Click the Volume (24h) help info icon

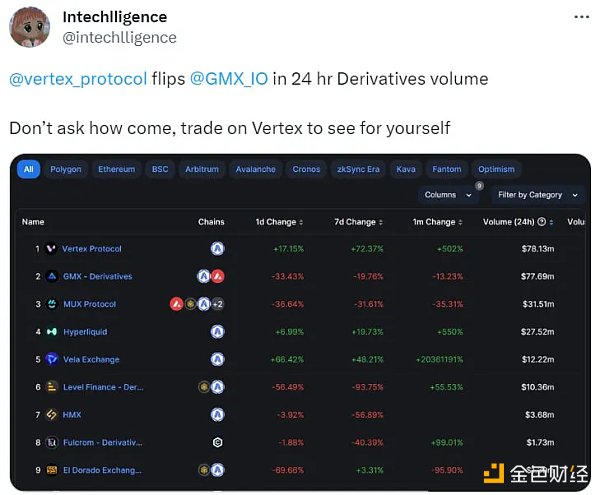[x=541, y=222]
